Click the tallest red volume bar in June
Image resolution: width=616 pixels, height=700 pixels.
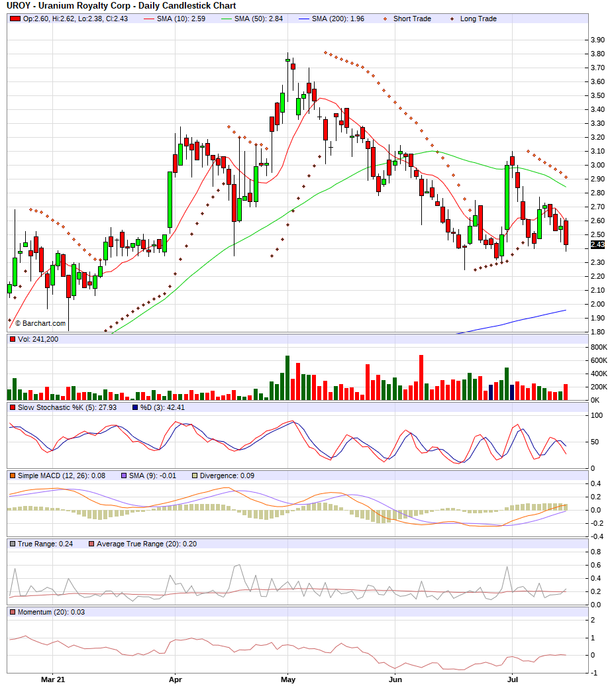pos(421,377)
